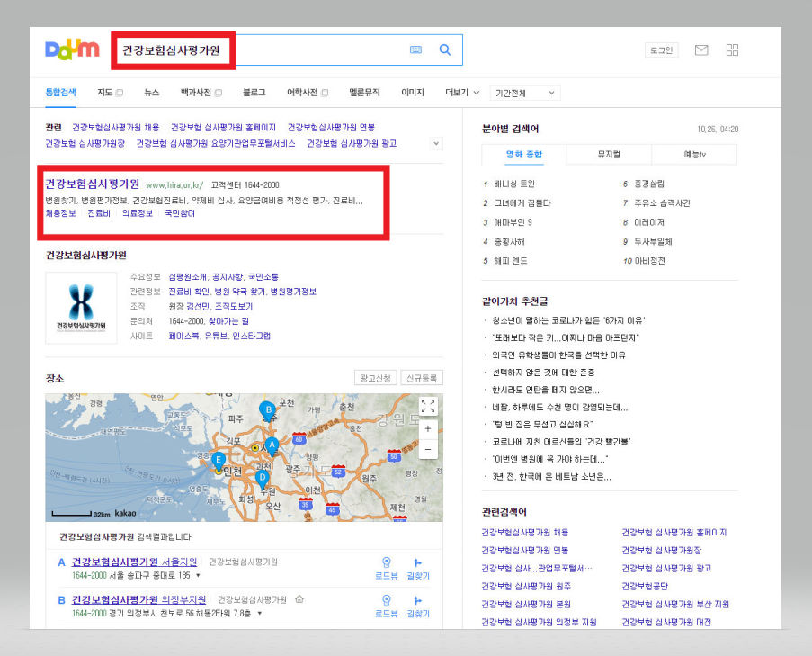Click the 찾아가는 길 link
Image resolution: width=812 pixels, height=656 pixels.
tap(228, 320)
